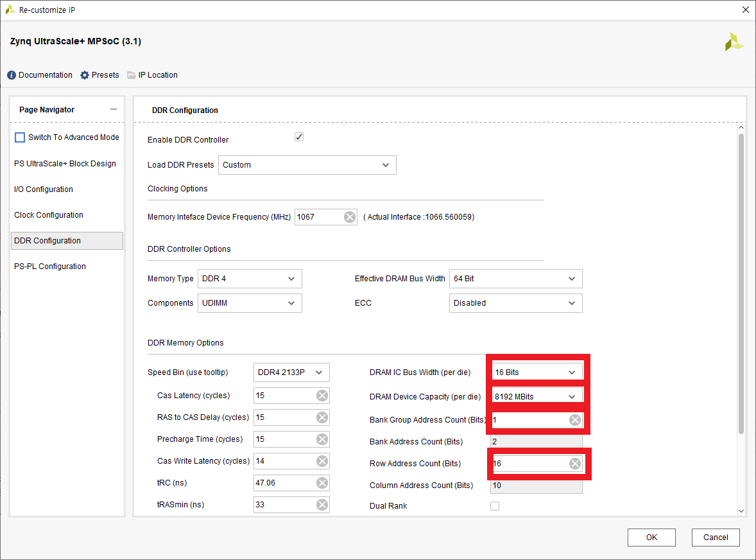Click the DDR Controller Options heading

tap(189, 249)
